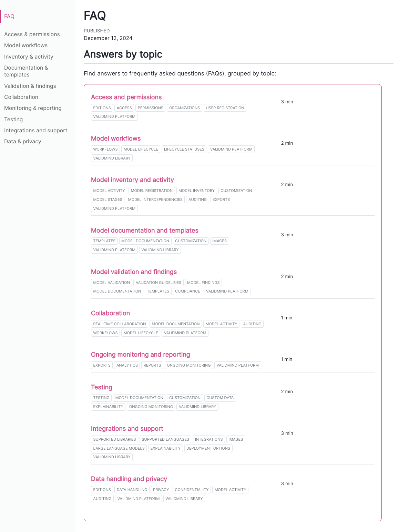Visit the Model inventory and activity topic
The height and width of the screenshot is (532, 399).
pos(132,180)
